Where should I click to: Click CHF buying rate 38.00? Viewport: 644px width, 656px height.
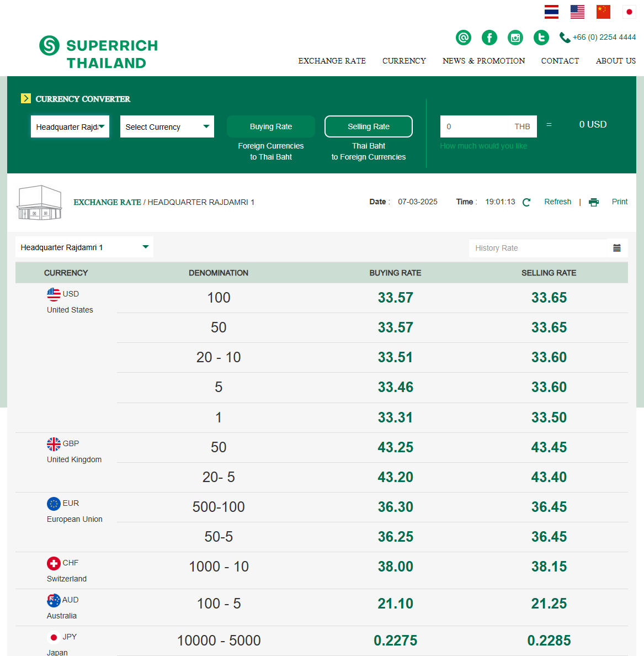click(395, 567)
